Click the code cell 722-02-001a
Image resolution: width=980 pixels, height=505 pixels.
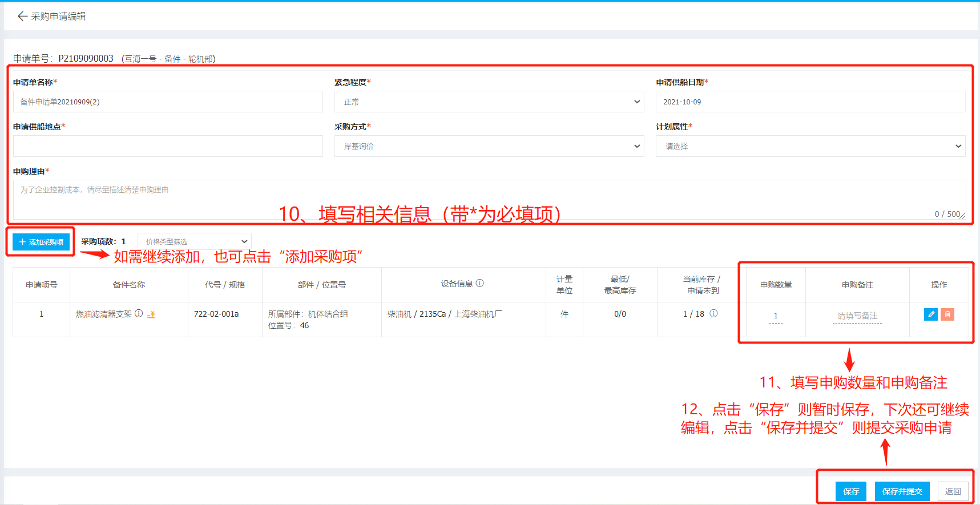coord(216,314)
